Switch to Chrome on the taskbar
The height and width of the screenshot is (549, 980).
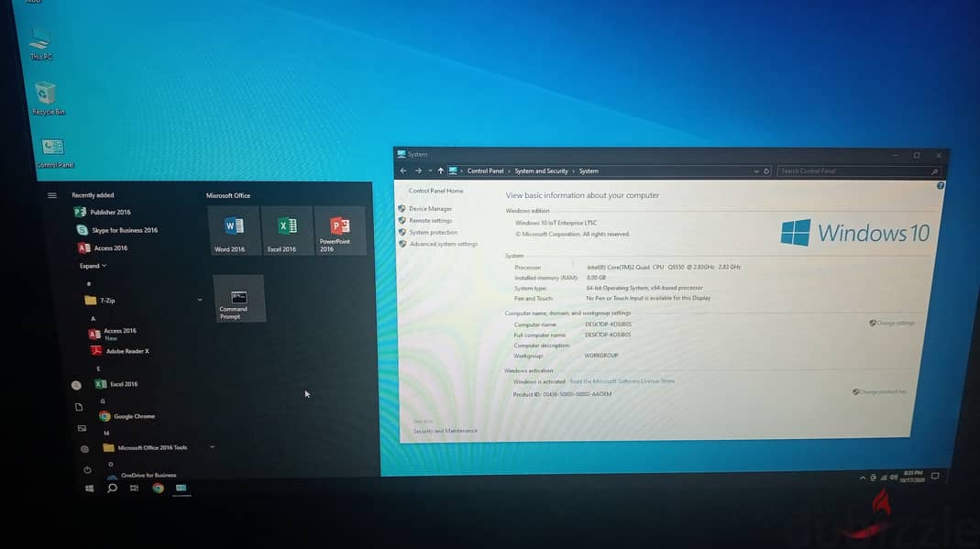(x=158, y=489)
